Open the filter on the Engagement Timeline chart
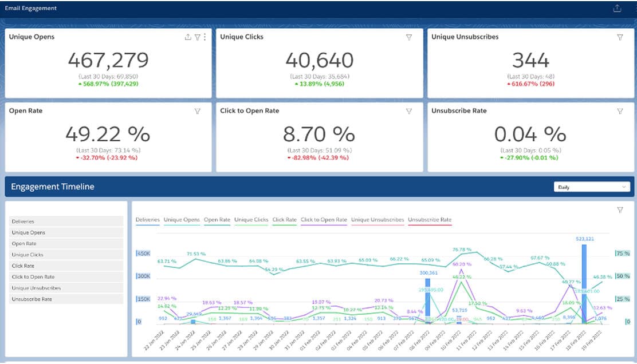Screen dimensions: 637x364 click(x=620, y=210)
